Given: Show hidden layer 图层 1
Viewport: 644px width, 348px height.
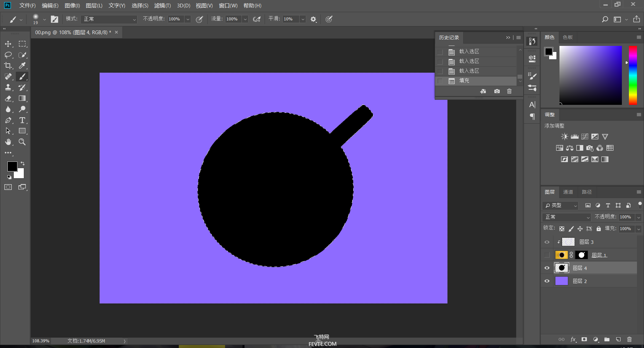Looking at the screenshot, I should click(547, 255).
